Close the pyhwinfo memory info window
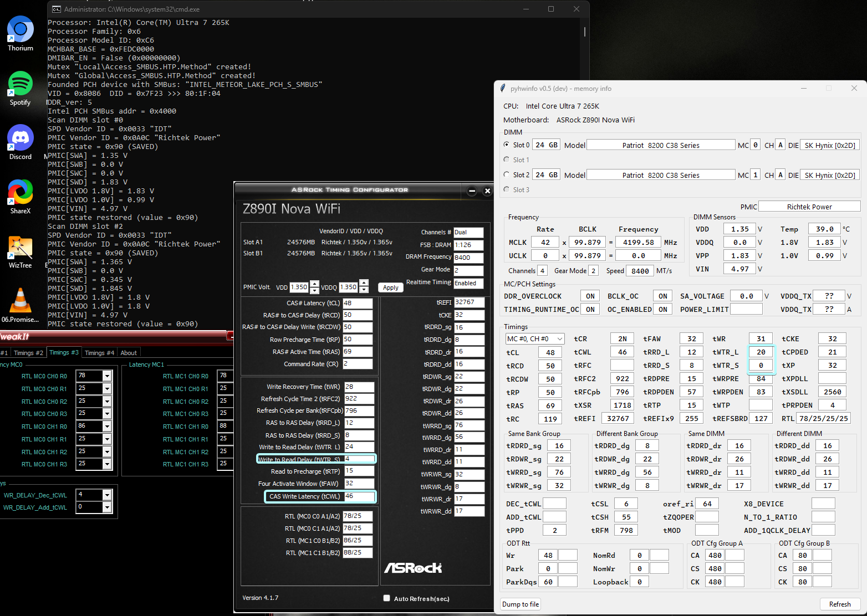The width and height of the screenshot is (867, 616). (854, 88)
